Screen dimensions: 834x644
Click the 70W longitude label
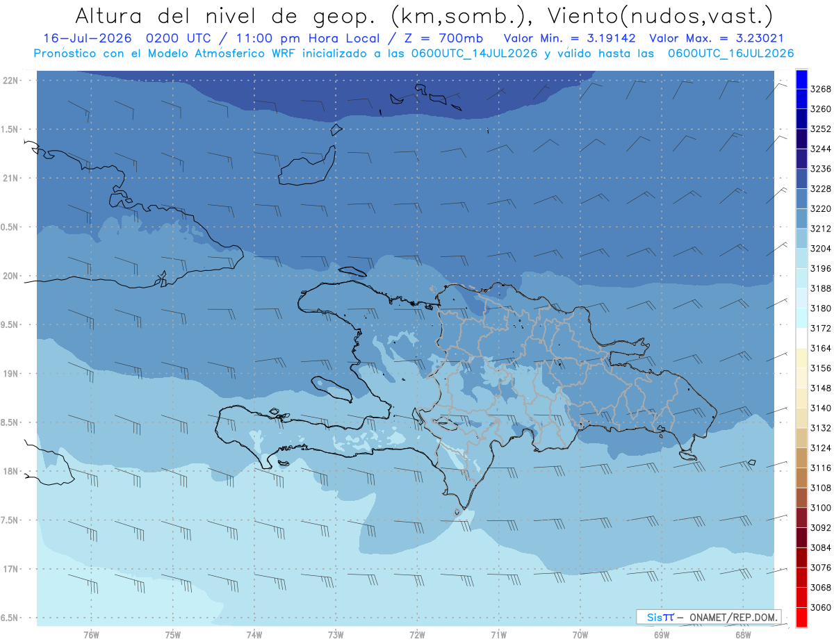point(580,635)
